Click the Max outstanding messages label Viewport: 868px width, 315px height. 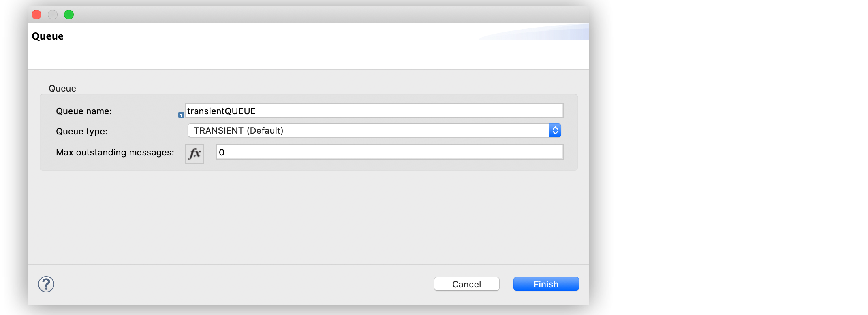pos(115,153)
